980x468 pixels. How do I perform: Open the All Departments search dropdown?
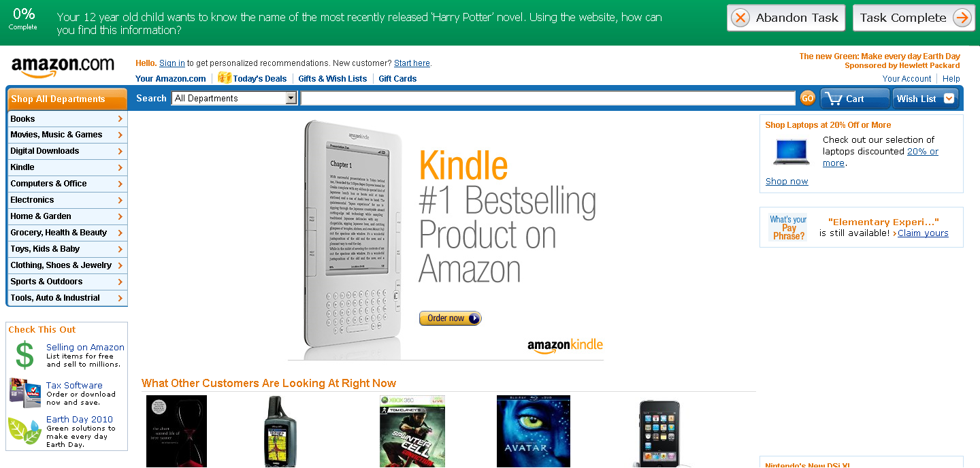coord(235,99)
